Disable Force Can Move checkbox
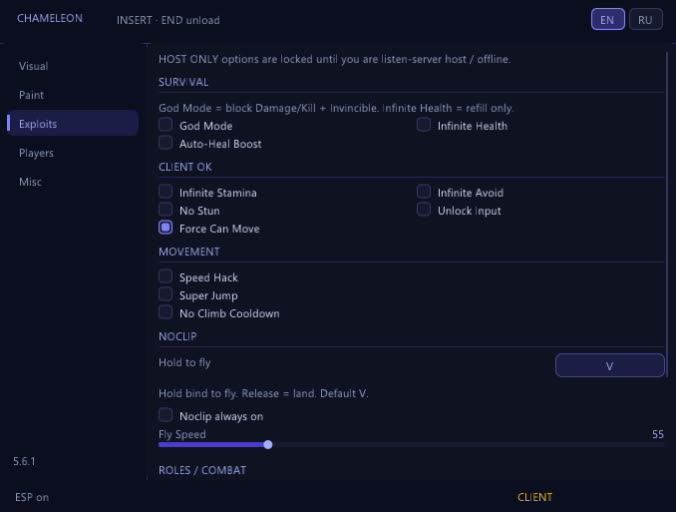This screenshot has width=676, height=512. click(166, 228)
